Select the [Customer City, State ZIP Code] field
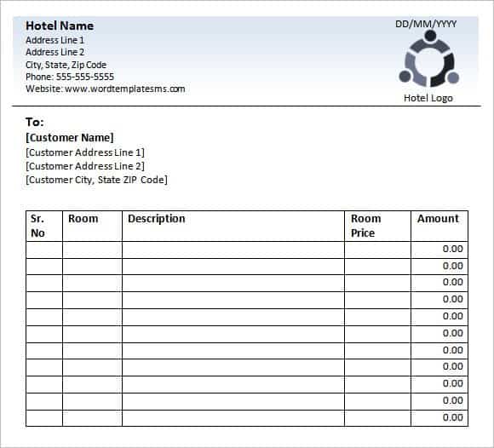The image size is (494, 448). coord(96,180)
